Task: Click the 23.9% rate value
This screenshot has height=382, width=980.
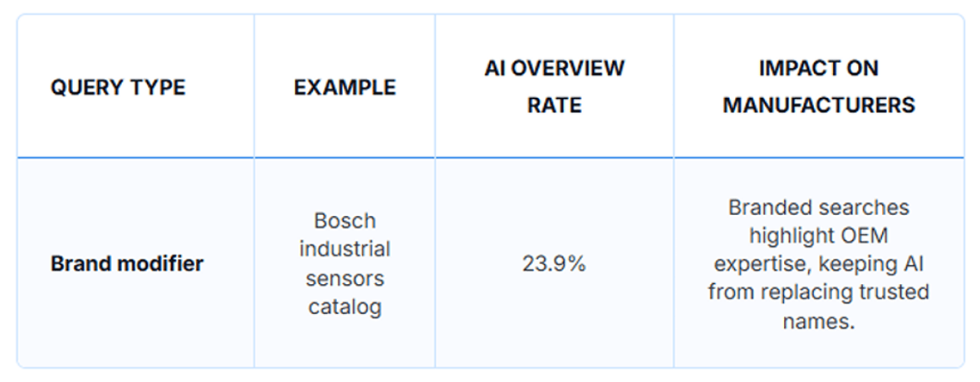Action: tap(554, 263)
